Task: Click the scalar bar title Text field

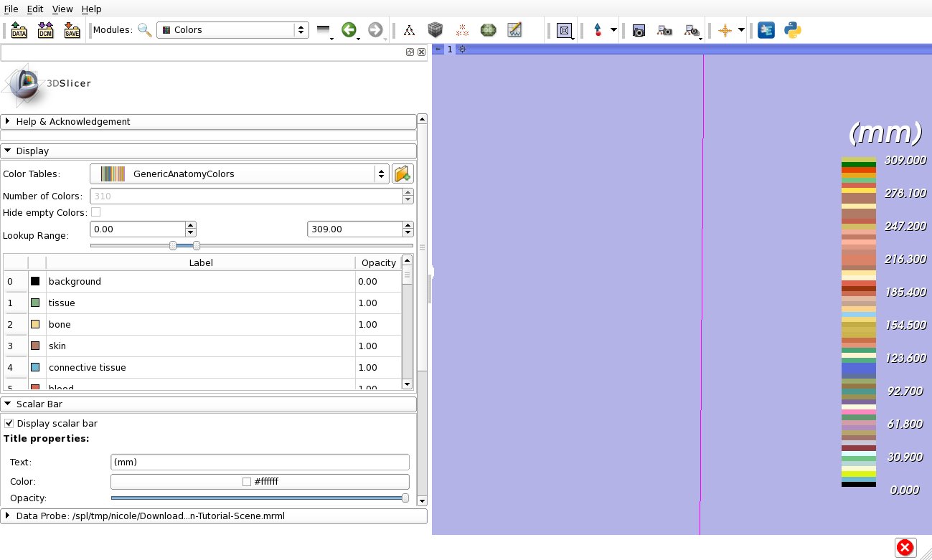Action: (x=260, y=462)
